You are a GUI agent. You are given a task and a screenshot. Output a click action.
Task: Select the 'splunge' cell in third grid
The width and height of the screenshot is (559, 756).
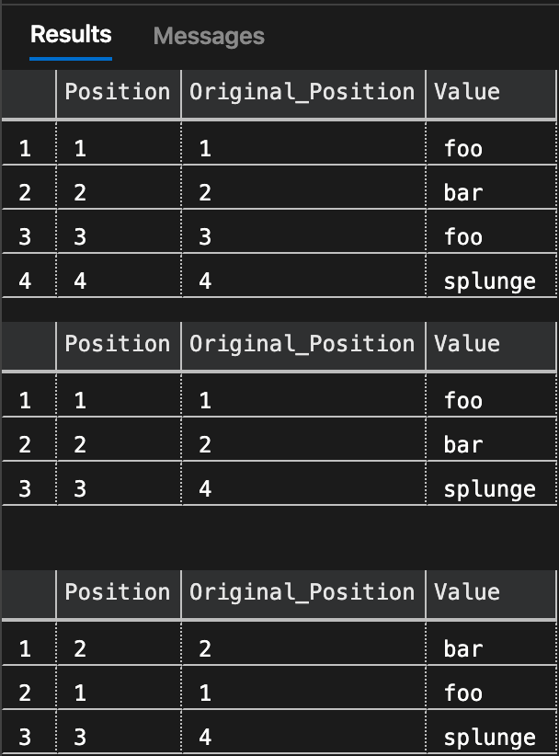click(489, 737)
